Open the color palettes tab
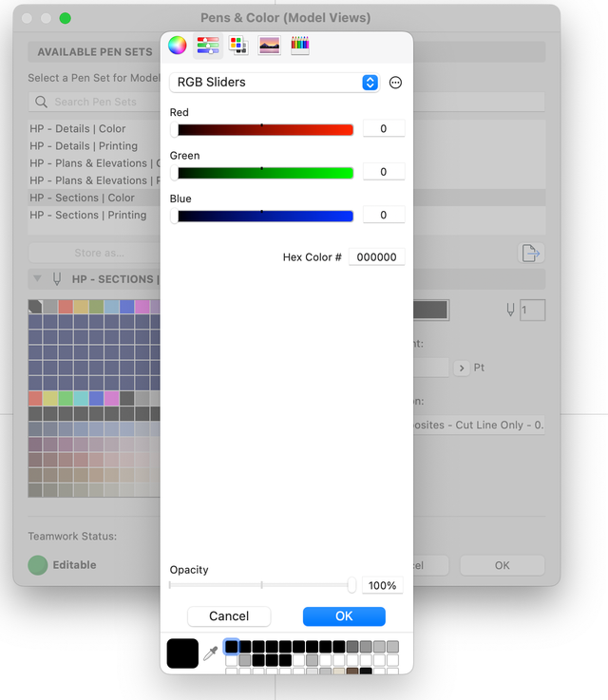 click(x=238, y=45)
